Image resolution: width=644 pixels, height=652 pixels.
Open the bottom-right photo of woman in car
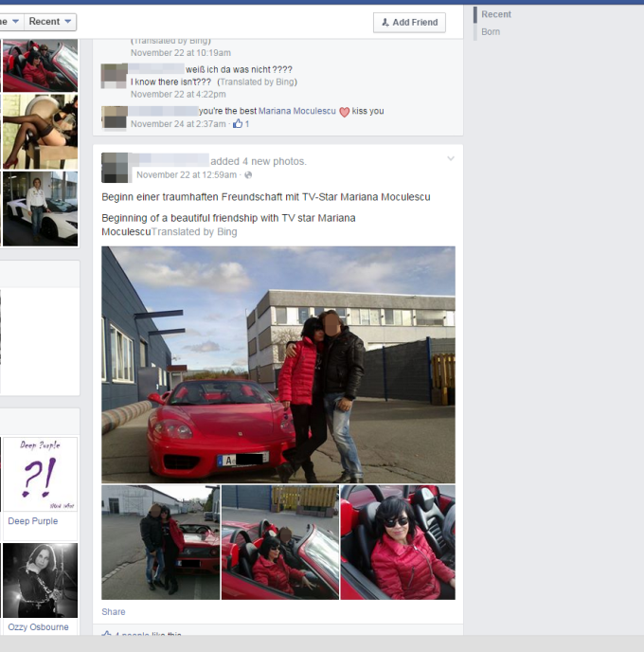click(398, 542)
